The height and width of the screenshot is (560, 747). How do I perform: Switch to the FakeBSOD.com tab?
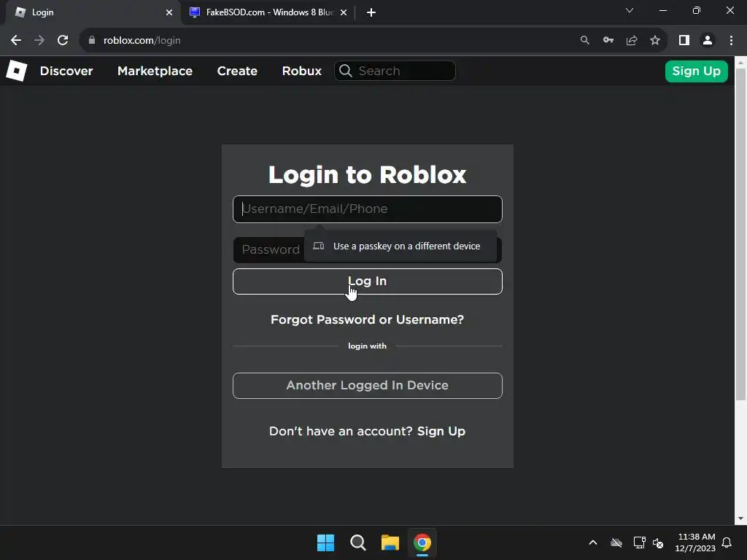[268, 12]
